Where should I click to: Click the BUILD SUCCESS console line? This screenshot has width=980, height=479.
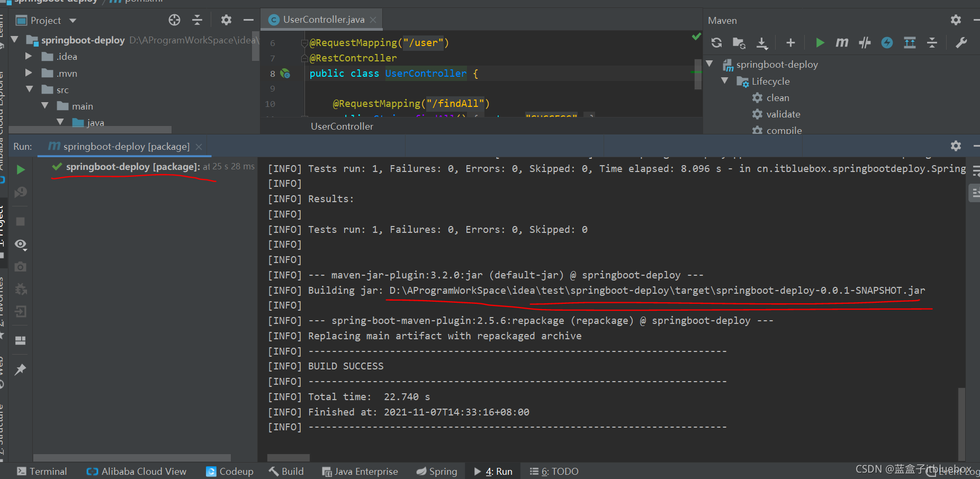(346, 366)
